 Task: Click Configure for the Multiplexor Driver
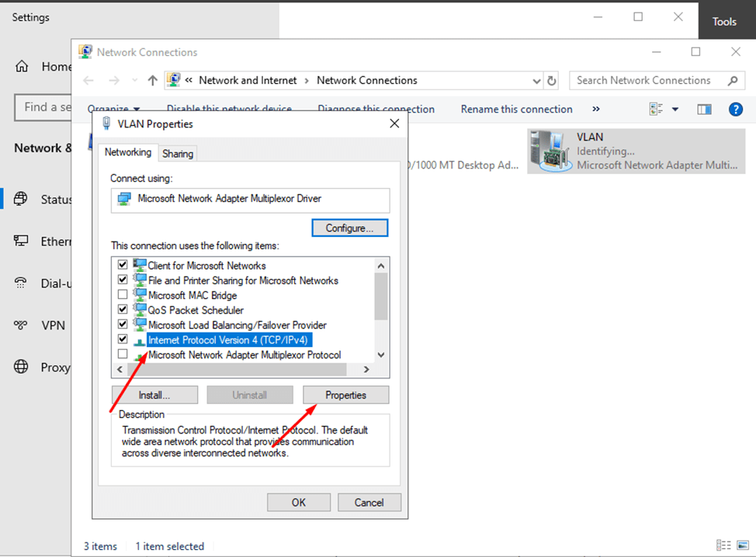tap(349, 228)
